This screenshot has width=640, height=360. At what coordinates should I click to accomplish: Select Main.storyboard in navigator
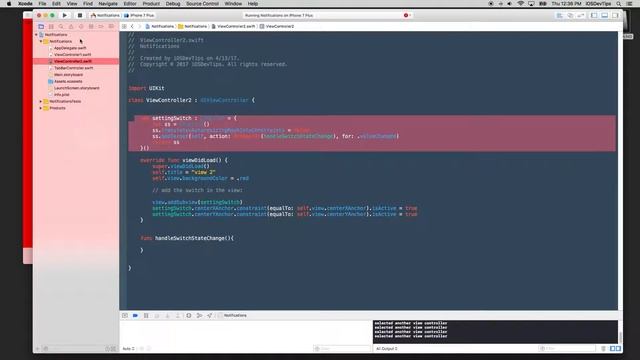68,75
